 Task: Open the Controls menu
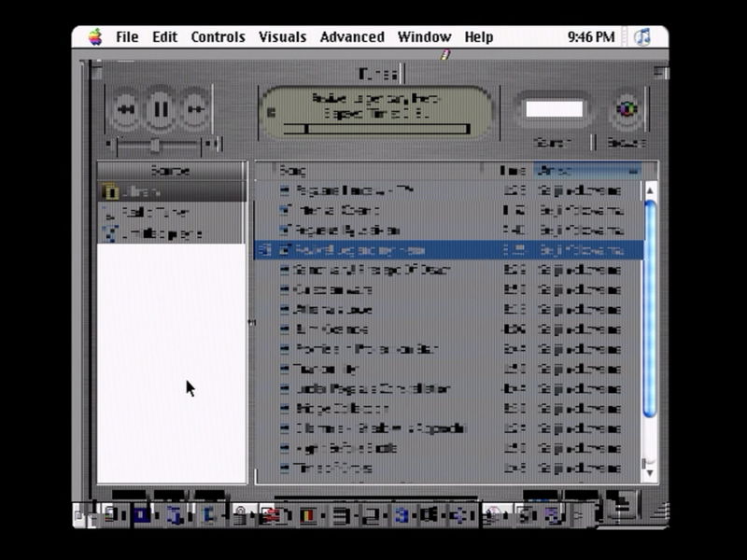[218, 37]
